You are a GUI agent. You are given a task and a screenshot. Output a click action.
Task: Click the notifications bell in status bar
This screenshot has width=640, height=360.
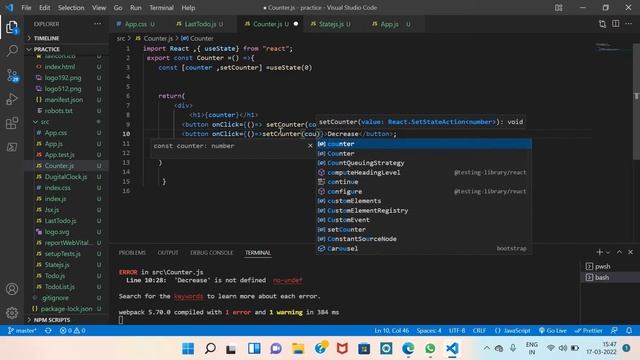click(x=629, y=331)
